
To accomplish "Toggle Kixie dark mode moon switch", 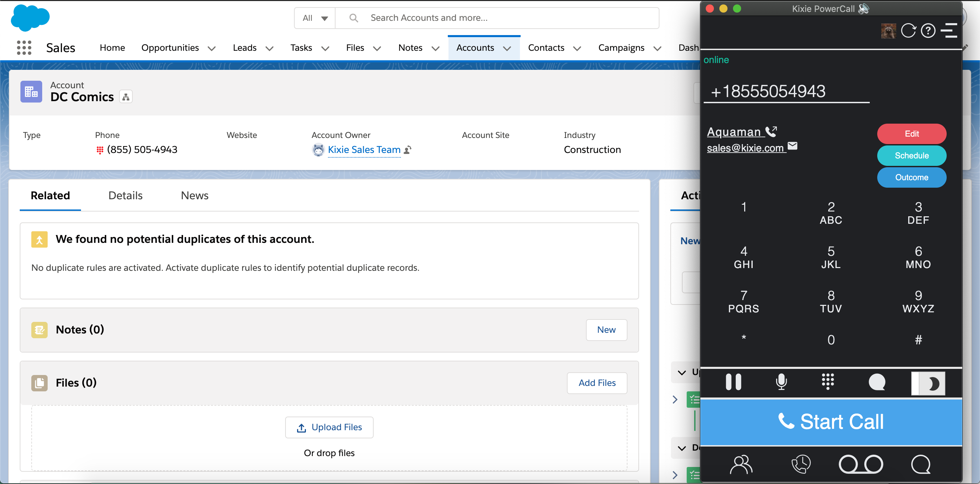I will pos(928,383).
